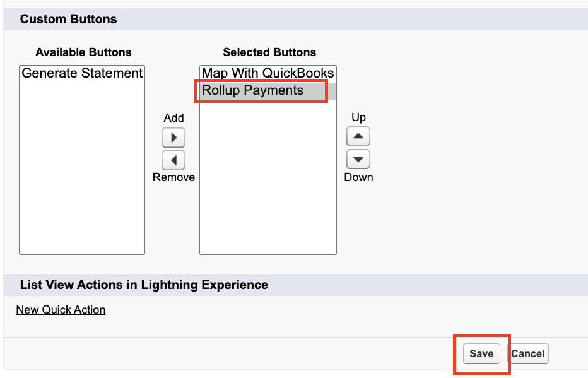Click empty area of Selected Buttons list
The height and width of the screenshot is (378, 588).
pos(268,183)
